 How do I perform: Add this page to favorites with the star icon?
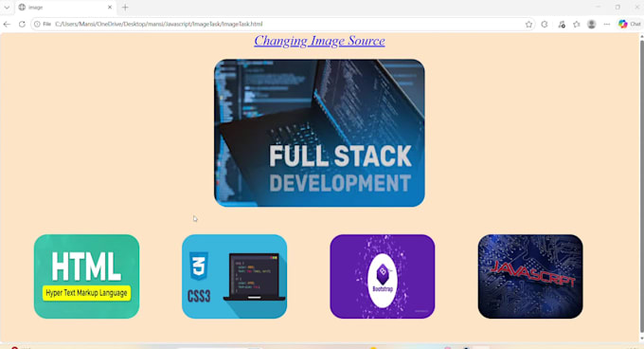pos(528,25)
